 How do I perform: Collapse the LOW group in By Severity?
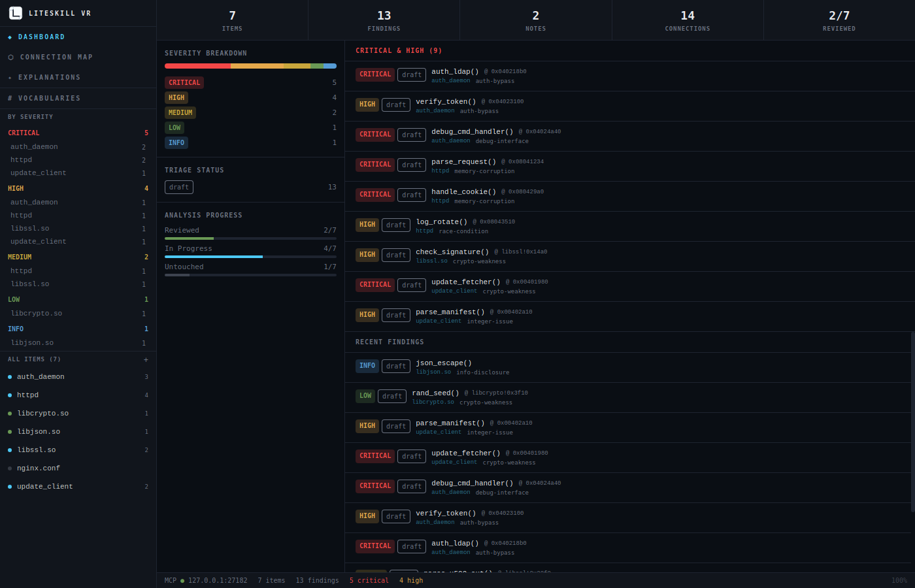(78, 300)
